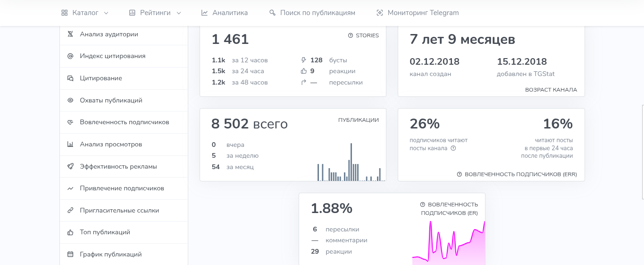The image size is (644, 265).
Task: Expand the Рейтинги dropdown menu
Action: (155, 13)
